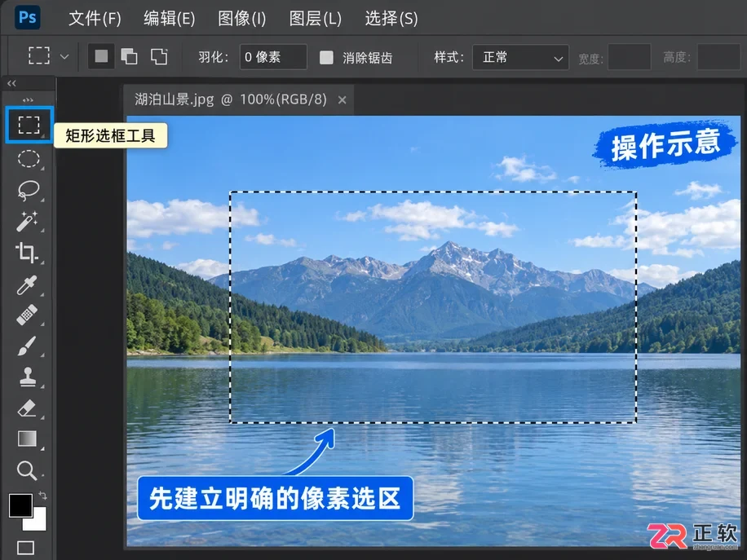Select the Crop tool
The height and width of the screenshot is (560, 747).
click(x=27, y=253)
